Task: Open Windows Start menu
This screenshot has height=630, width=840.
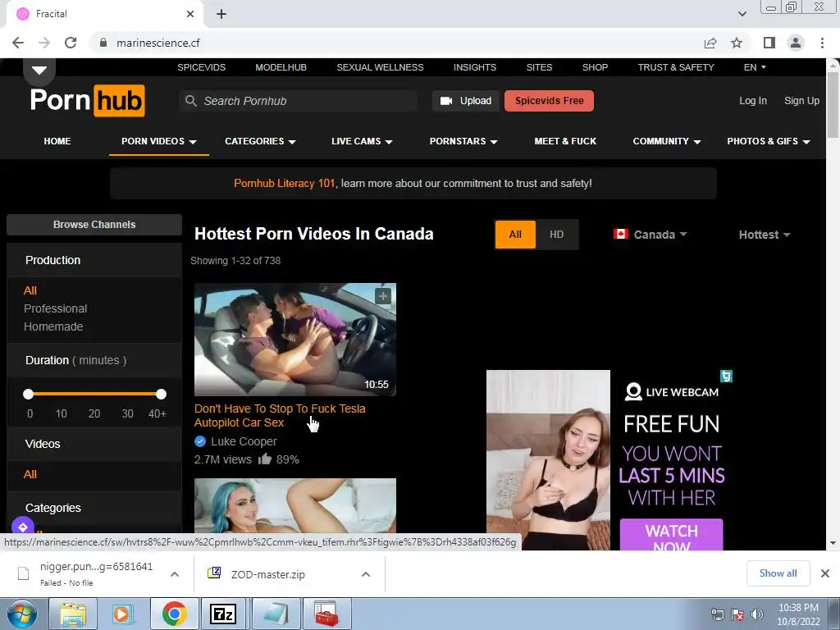Action: click(22, 614)
